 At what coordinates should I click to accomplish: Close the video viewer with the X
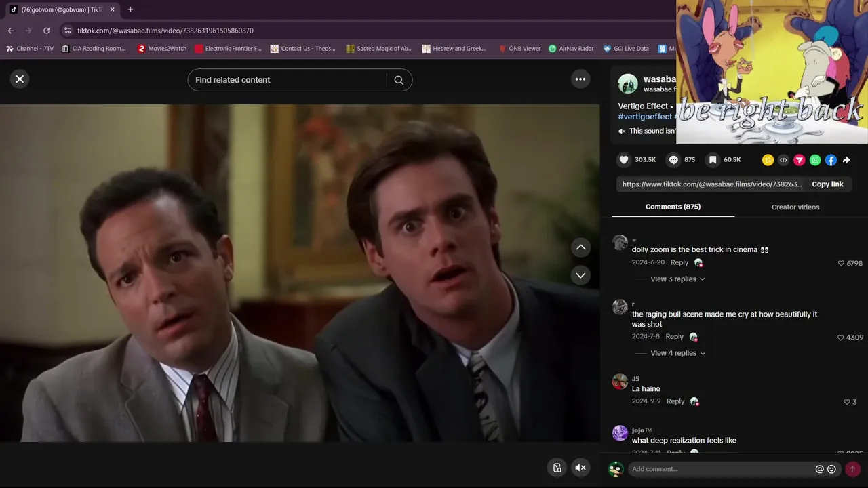pos(20,79)
